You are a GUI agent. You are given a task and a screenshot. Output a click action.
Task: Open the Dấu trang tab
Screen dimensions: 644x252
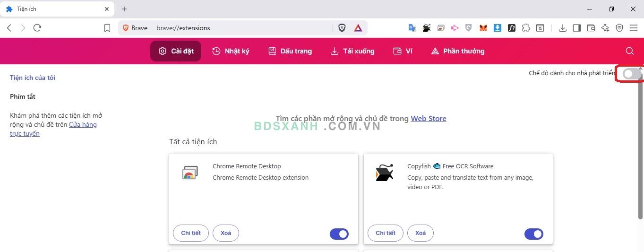click(290, 51)
